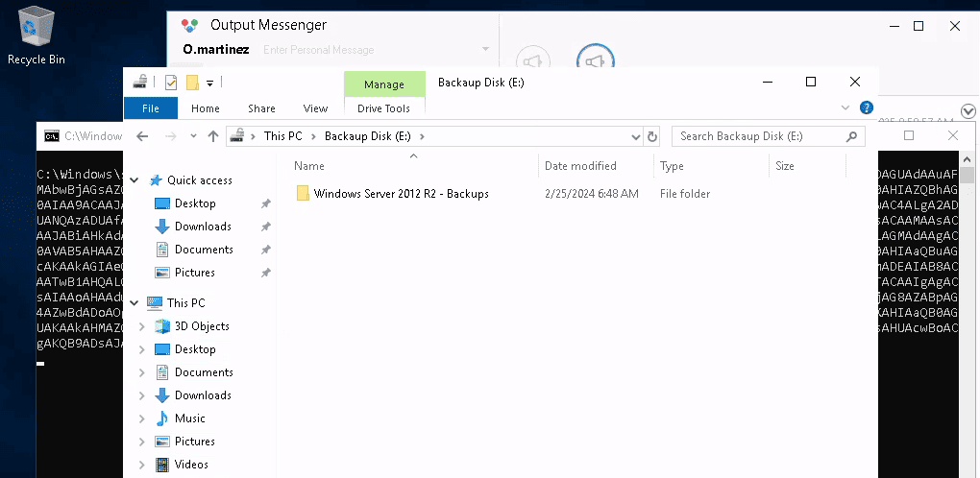
Task: Open the Customize Quick Access Toolbar dropdown
Action: pyautogui.click(x=209, y=83)
